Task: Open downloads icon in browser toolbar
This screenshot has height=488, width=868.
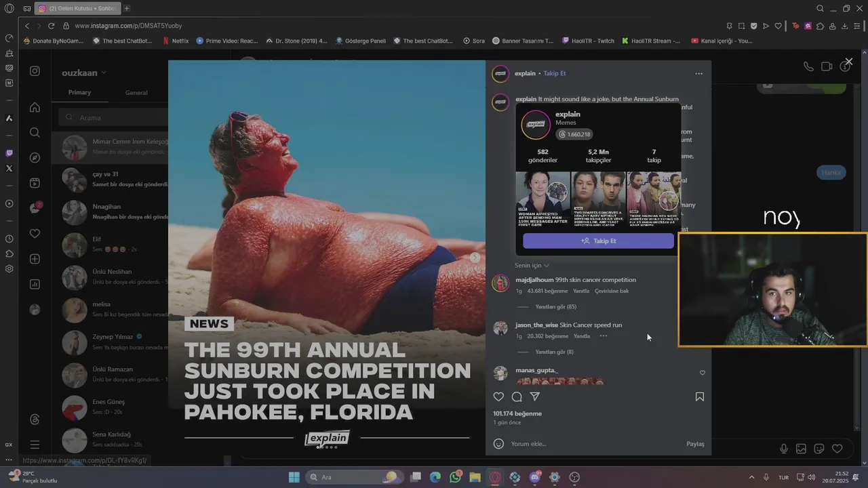Action: coord(844,26)
